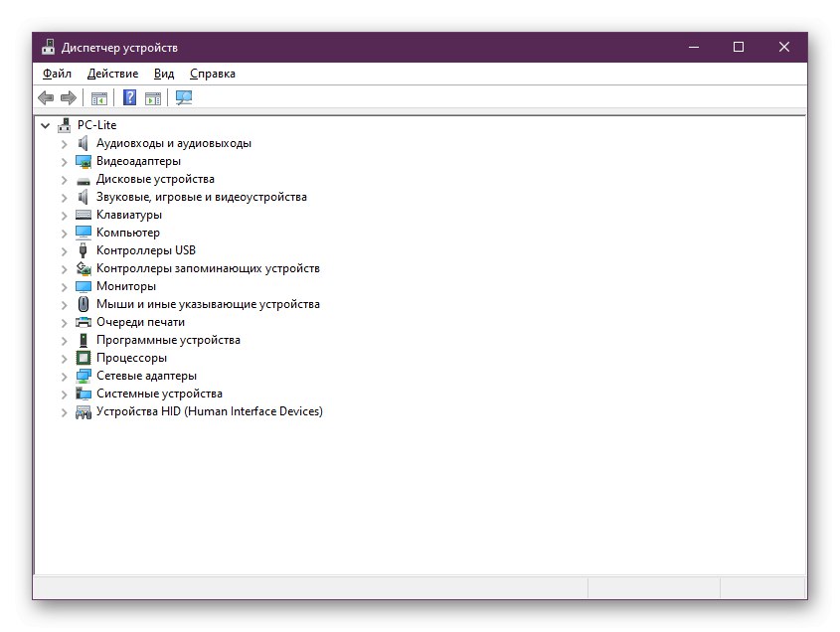Open the Справка menu
Screen dimensions: 840x632
click(x=212, y=74)
